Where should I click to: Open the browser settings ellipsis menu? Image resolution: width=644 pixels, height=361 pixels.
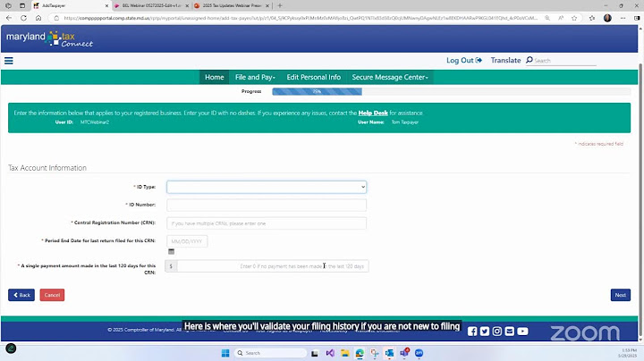point(623,18)
